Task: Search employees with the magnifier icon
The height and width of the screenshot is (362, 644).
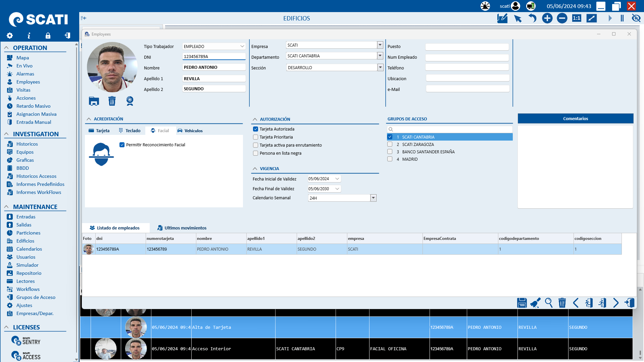Action: click(549, 303)
